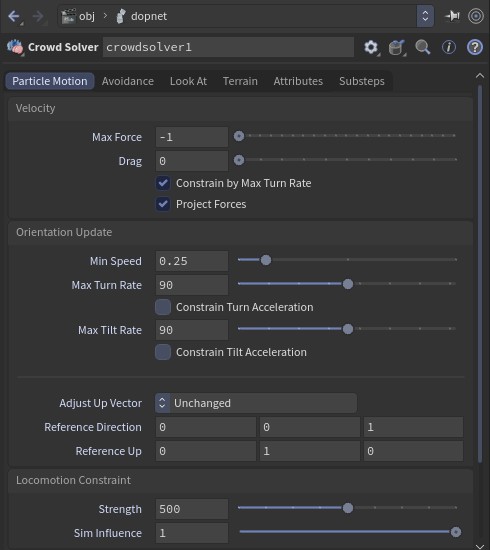This screenshot has height=550, width=490.
Task: Switch to the Avoidance tab
Action: (x=128, y=81)
